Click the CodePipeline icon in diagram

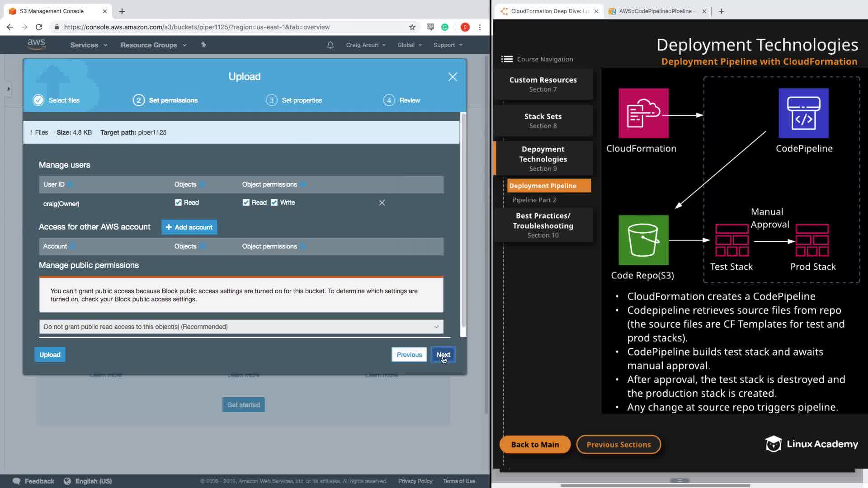click(x=803, y=113)
